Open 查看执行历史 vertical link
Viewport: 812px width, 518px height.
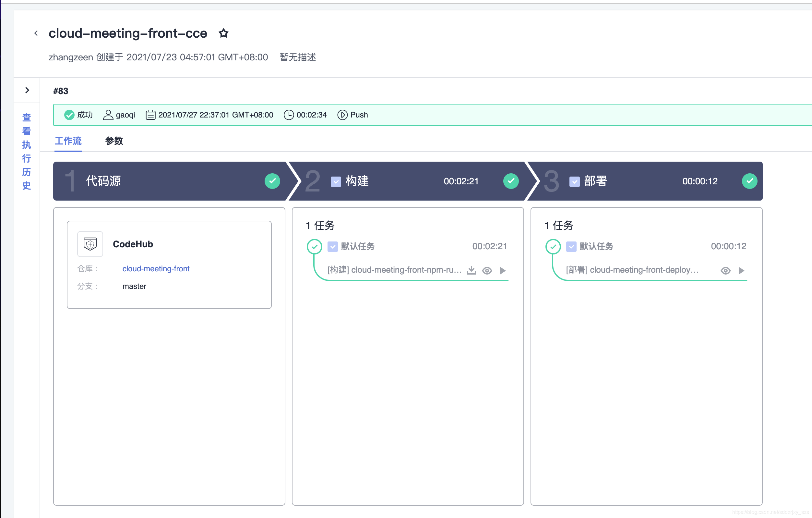point(27,151)
